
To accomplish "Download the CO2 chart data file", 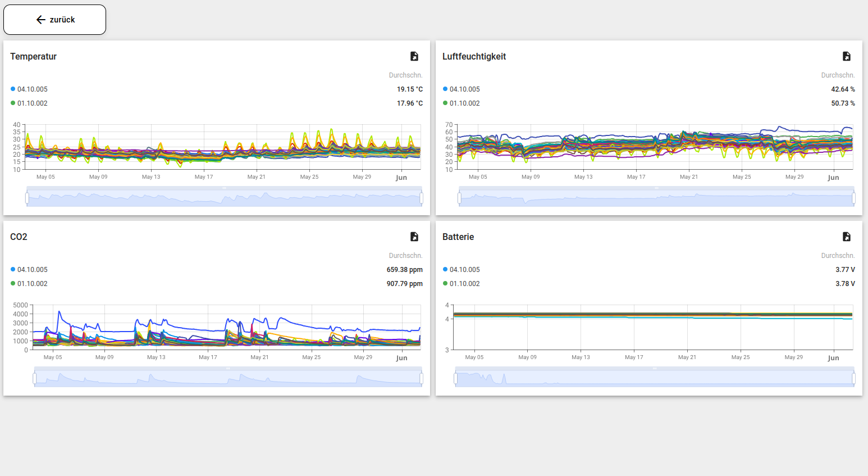I will pyautogui.click(x=414, y=237).
